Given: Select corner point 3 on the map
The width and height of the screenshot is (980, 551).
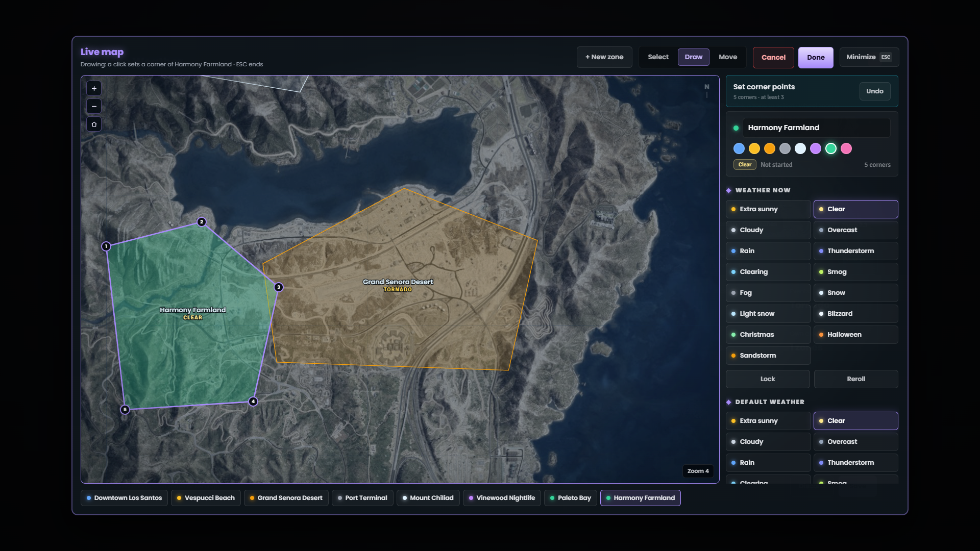Looking at the screenshot, I should pos(279,287).
